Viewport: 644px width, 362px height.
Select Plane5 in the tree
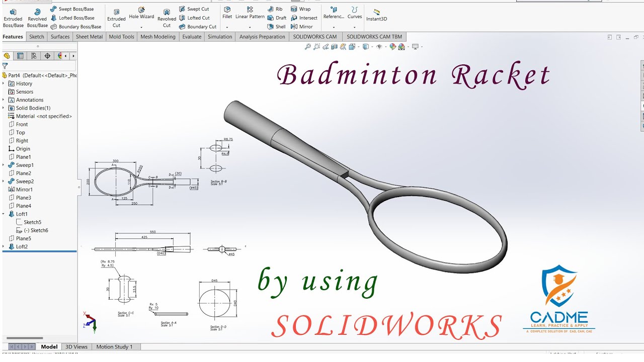[x=20, y=238]
